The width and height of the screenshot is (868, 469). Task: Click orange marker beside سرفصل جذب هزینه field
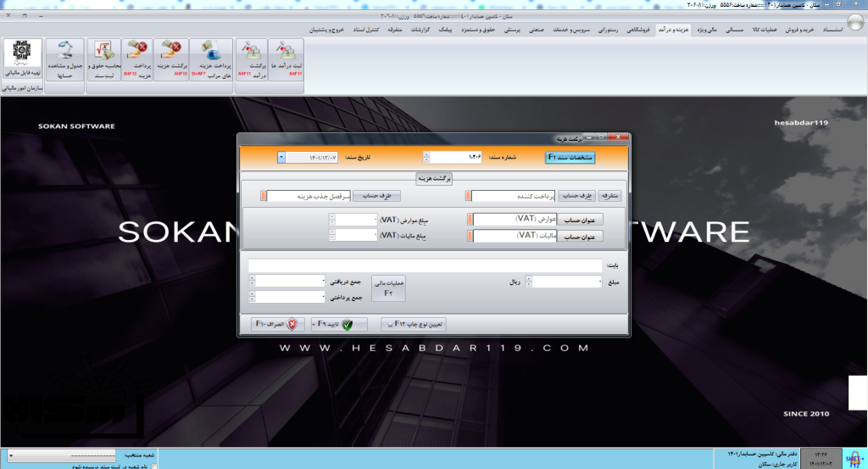tap(264, 196)
